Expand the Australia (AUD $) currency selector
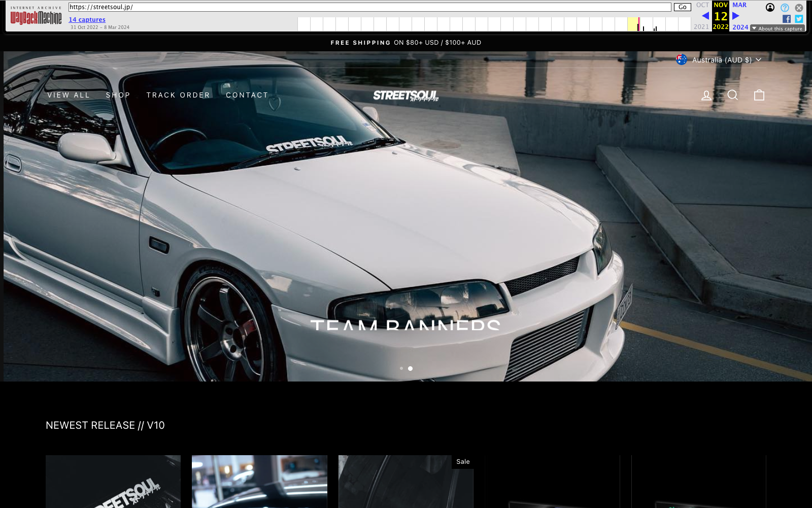Viewport: 812px width, 508px height. 719,60
